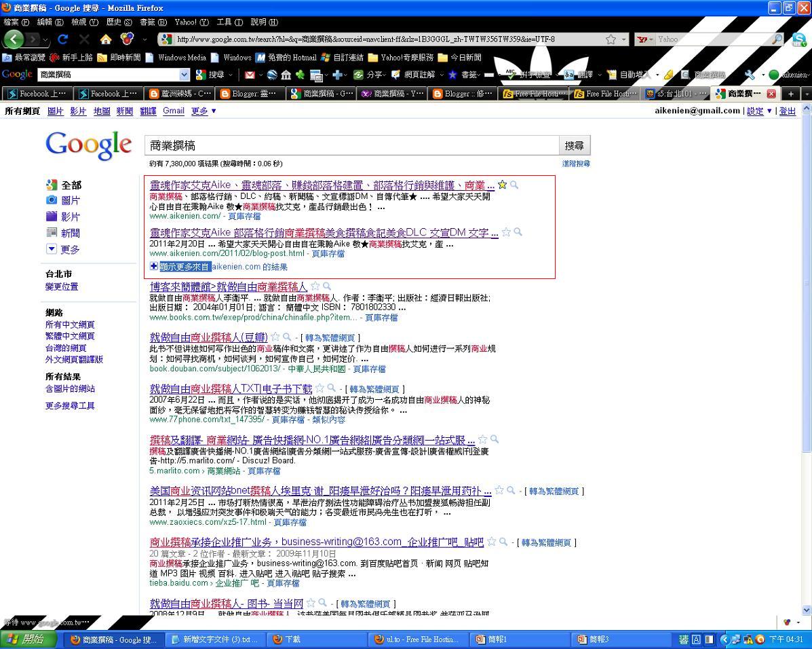Open the dropdown next to toolbar 搜尋 button
The width and height of the screenshot is (812, 649).
click(231, 75)
